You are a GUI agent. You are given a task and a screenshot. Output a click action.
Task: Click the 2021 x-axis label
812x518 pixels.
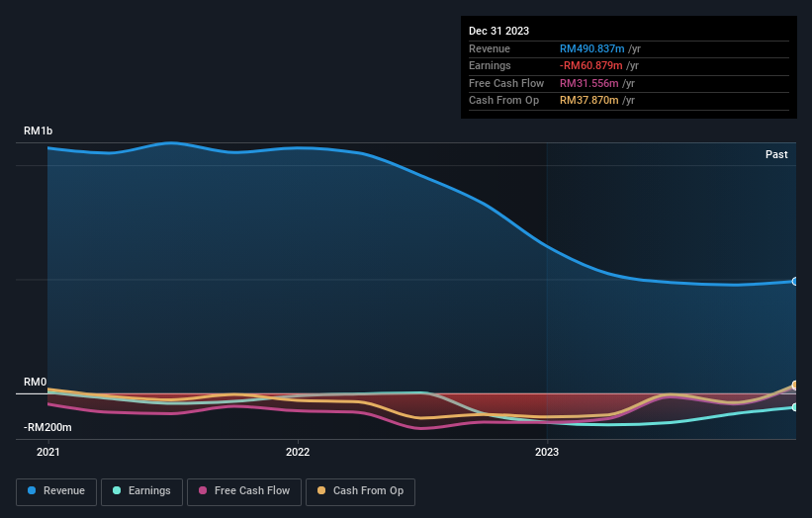coord(48,453)
